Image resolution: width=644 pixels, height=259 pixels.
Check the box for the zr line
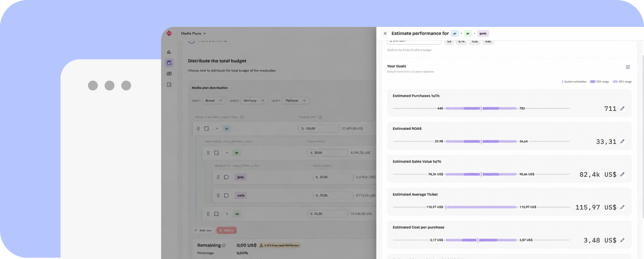pos(206,128)
